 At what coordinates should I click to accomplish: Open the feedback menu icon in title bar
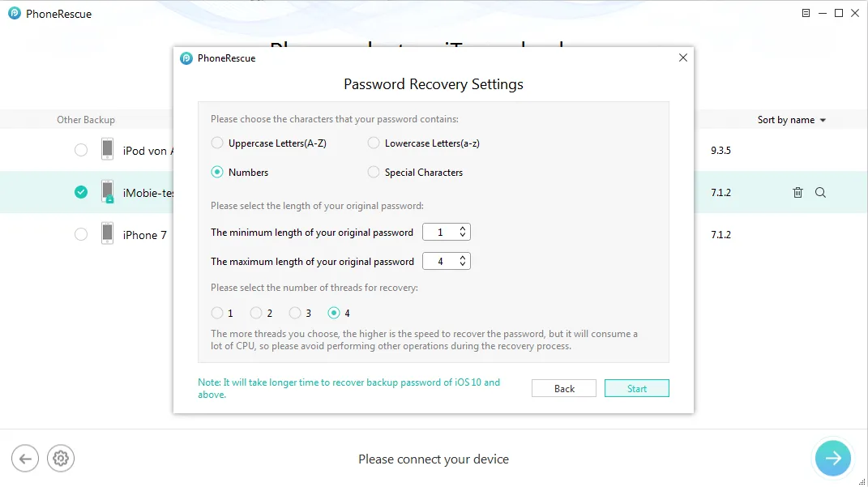(806, 13)
